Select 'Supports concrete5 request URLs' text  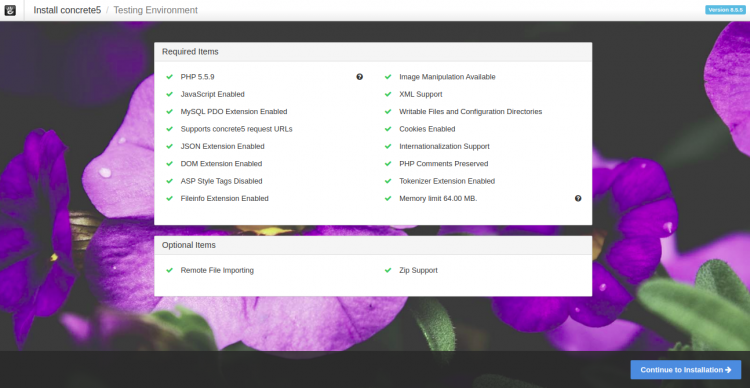[236, 129]
